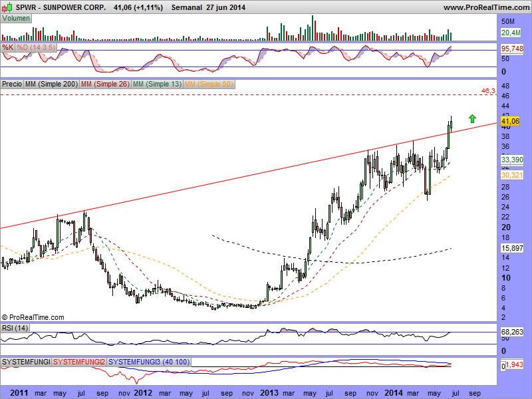
Task: Click the 2013 year on time axis
Action: pyautogui.click(x=269, y=393)
